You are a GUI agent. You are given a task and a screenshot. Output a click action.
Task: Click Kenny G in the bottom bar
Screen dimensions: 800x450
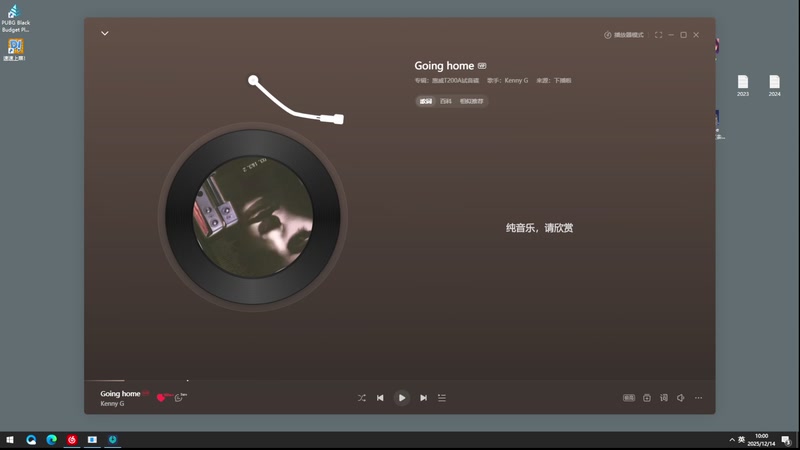click(112, 404)
